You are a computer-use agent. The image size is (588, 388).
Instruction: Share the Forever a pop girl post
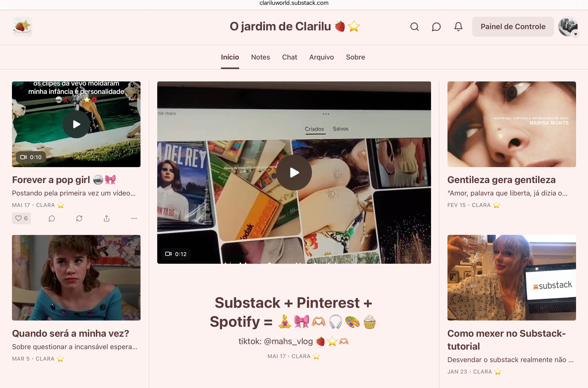click(107, 218)
